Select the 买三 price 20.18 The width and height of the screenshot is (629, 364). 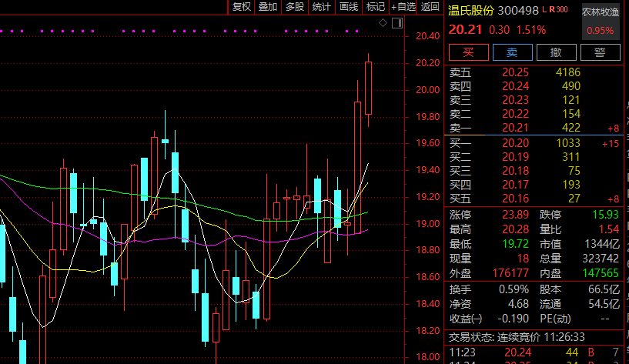[x=516, y=171]
